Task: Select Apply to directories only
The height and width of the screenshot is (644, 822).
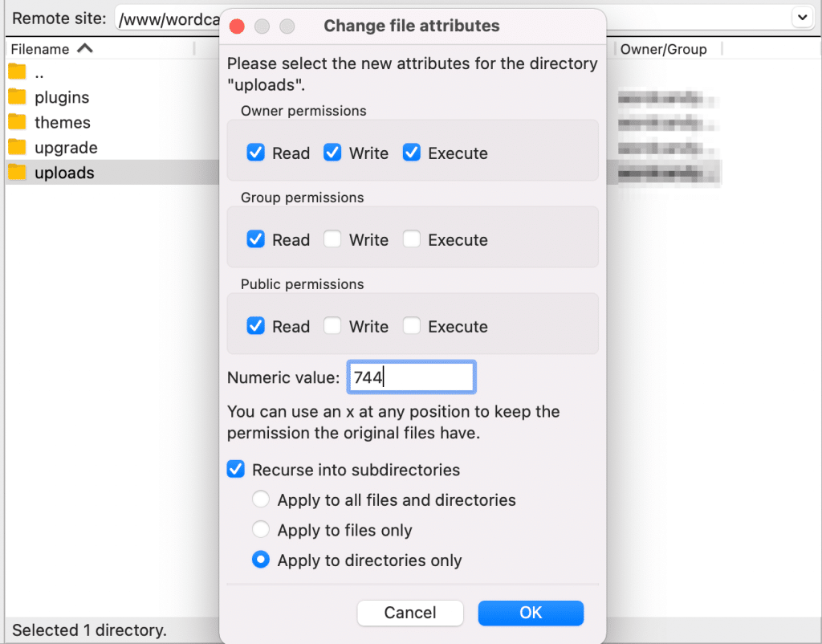Action: [260, 560]
